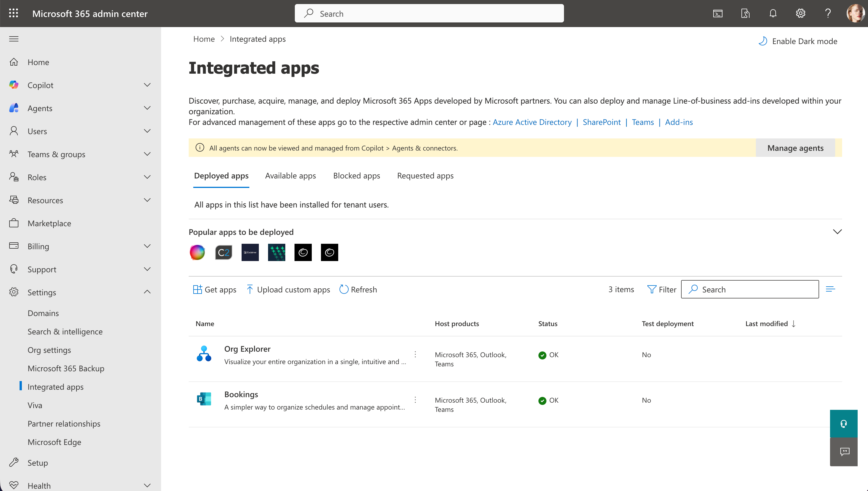
Task: Open the C2 popular app tile
Action: 223,252
